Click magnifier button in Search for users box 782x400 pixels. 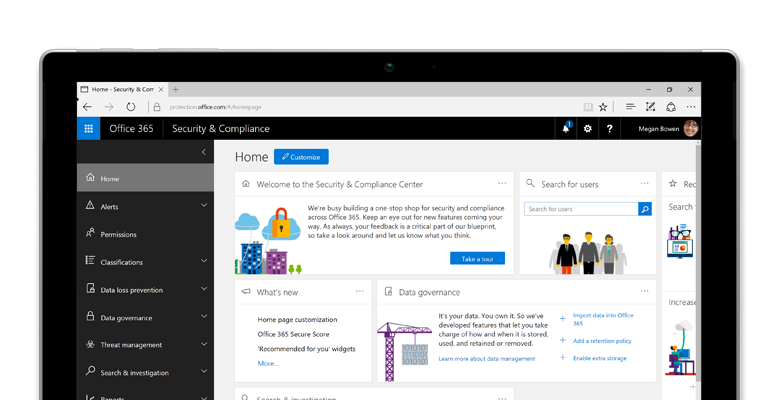645,209
